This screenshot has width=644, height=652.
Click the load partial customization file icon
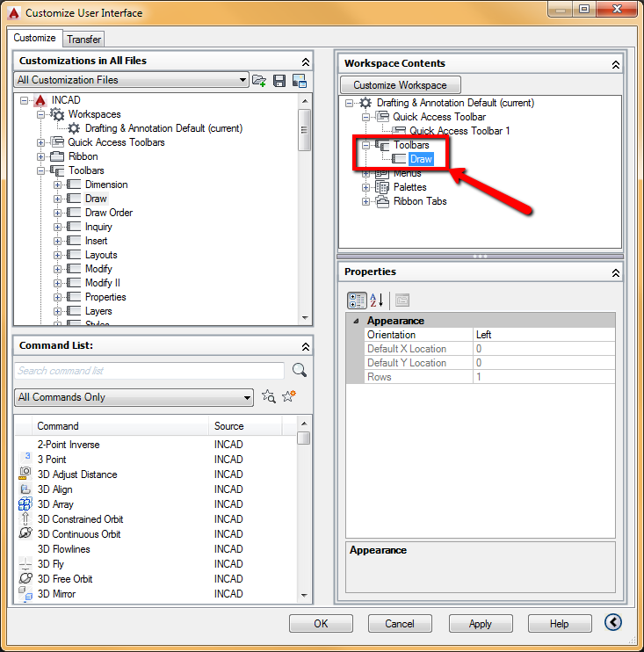pos(259,80)
